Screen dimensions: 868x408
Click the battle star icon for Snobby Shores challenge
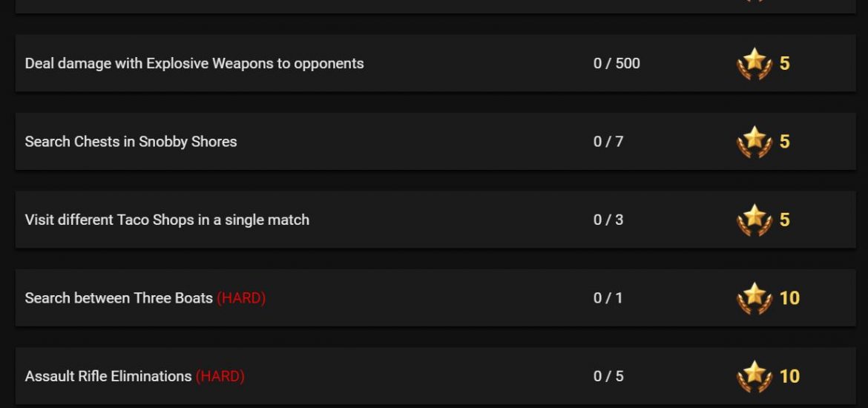tap(754, 141)
